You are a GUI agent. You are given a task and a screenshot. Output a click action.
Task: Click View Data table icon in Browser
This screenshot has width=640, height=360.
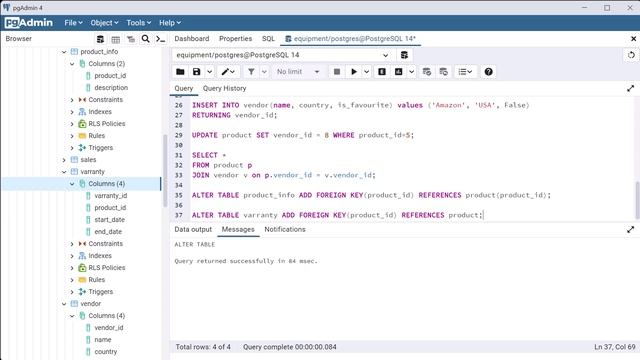coord(116,39)
